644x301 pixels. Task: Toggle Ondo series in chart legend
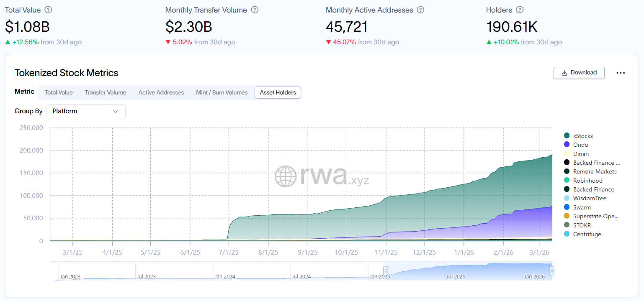point(580,145)
